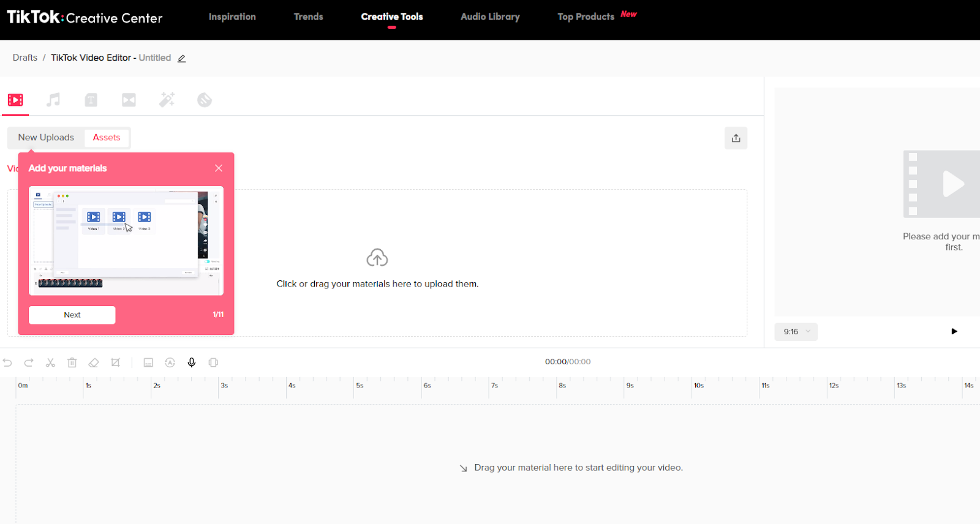Switch to the New Uploads tab
The height and width of the screenshot is (524, 980).
pyautogui.click(x=46, y=138)
